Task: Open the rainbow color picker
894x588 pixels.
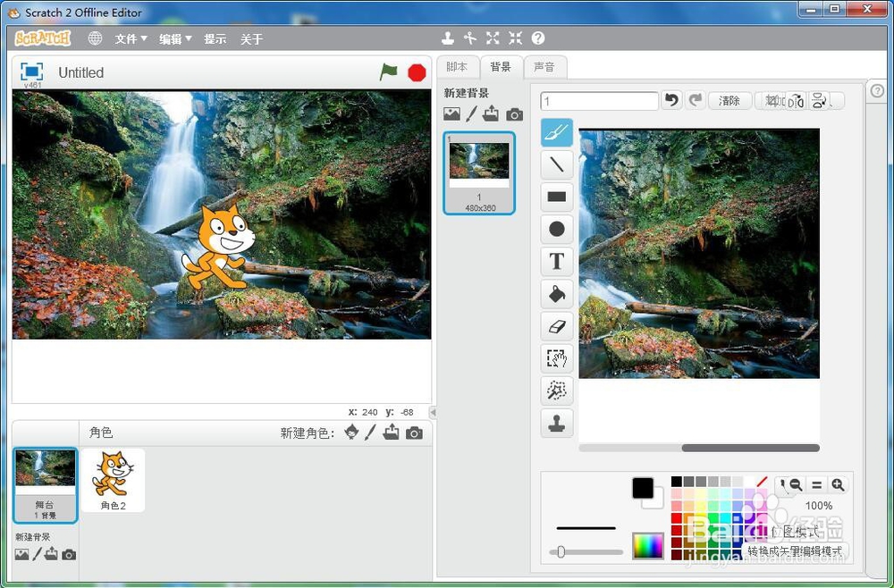Action: (648, 546)
